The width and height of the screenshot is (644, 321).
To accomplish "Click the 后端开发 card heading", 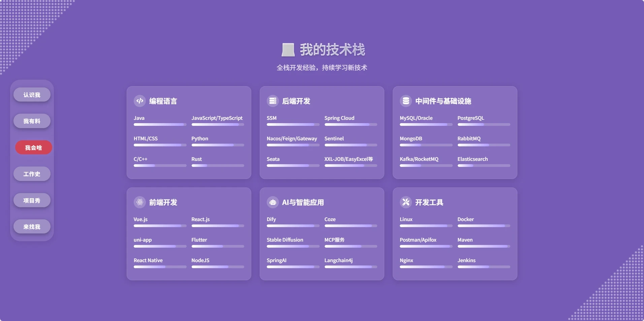I will coord(296,101).
